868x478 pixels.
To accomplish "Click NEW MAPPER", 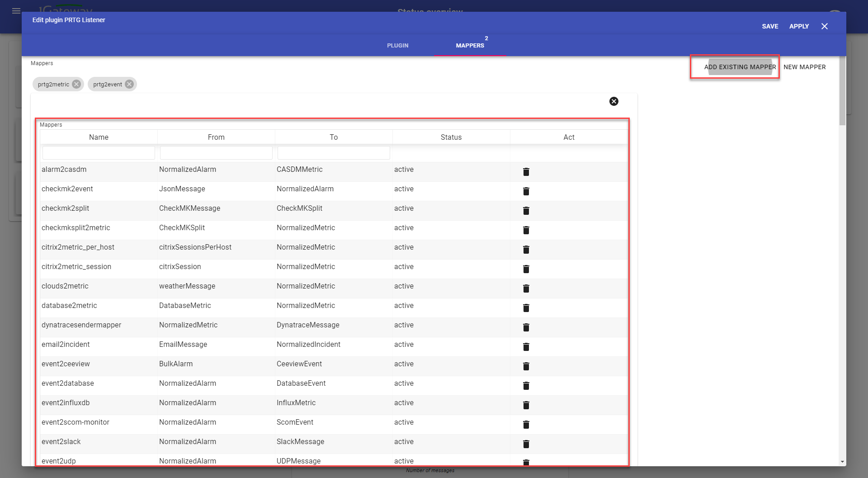I will [x=804, y=67].
